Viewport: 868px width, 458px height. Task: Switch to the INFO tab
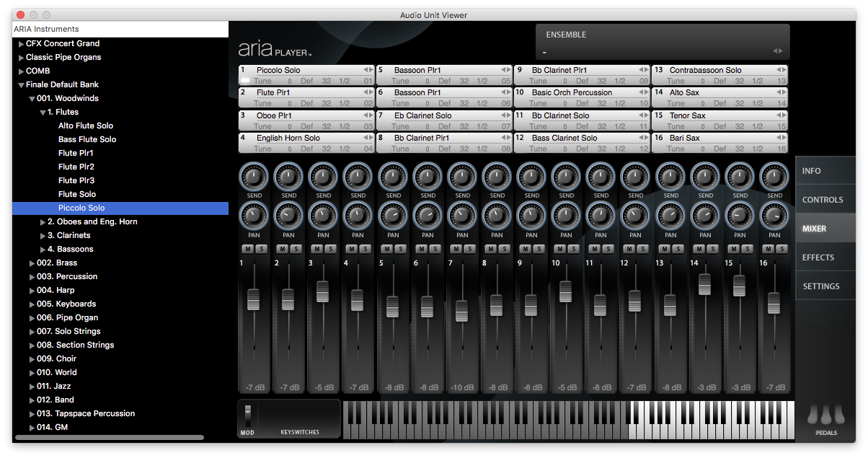click(825, 171)
